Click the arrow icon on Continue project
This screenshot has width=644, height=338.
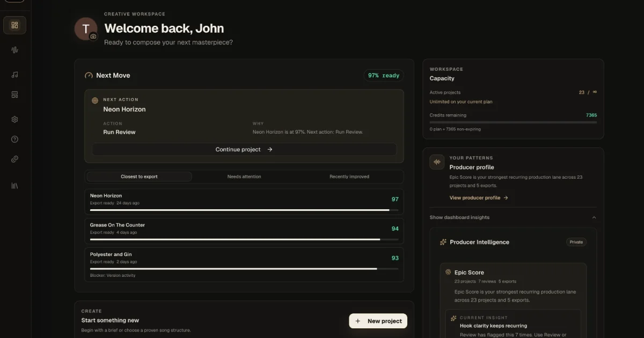tap(269, 150)
